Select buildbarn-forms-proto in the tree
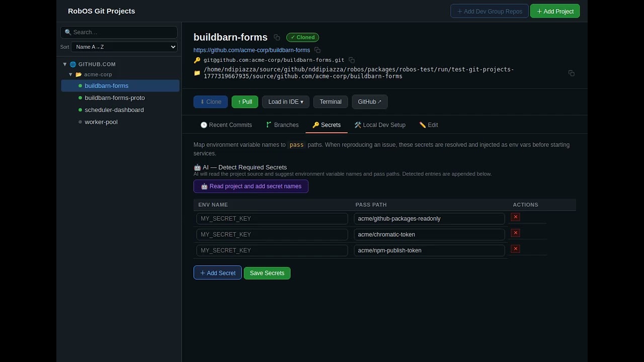This screenshot has height=362, width=644. (120, 98)
